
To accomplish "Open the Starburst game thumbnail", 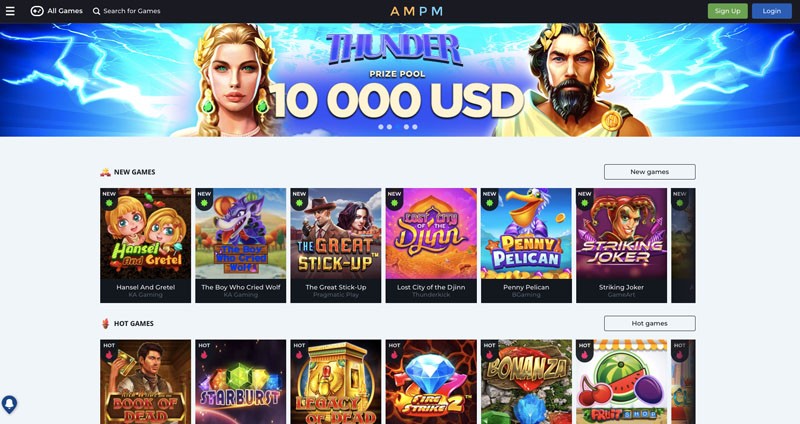I will [240, 382].
